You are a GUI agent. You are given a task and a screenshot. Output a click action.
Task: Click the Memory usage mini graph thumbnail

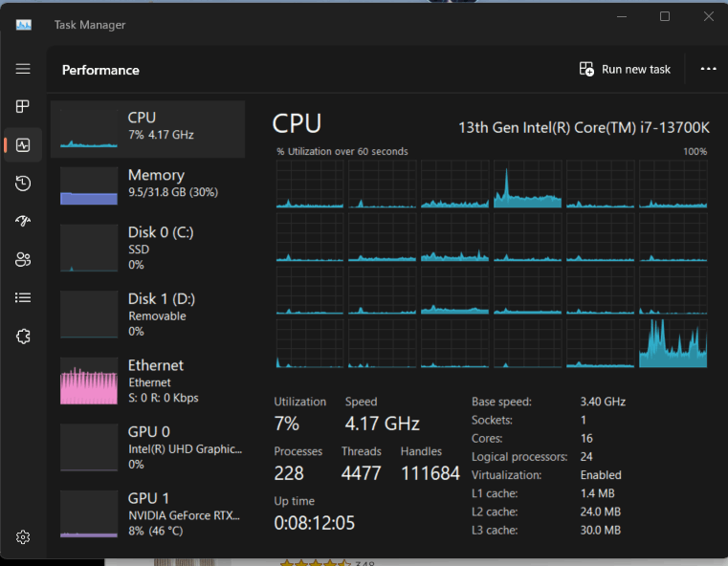(x=89, y=186)
